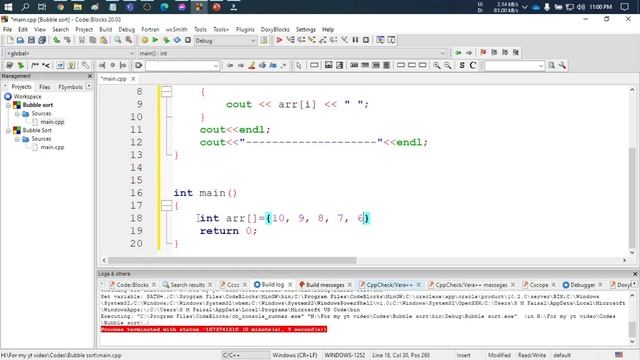Image resolution: width=640 pixels, height=360 pixels.
Task: Copy the selected text
Action: tap(93, 40)
